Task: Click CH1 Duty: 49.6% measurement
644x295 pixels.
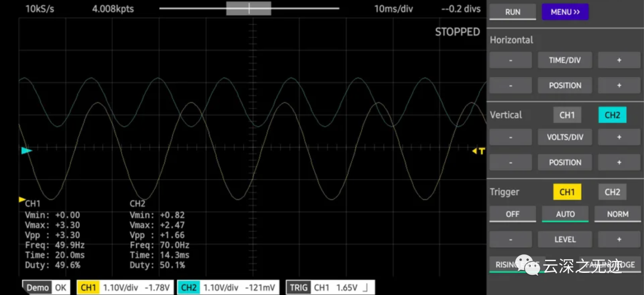Action: pyautogui.click(x=52, y=265)
